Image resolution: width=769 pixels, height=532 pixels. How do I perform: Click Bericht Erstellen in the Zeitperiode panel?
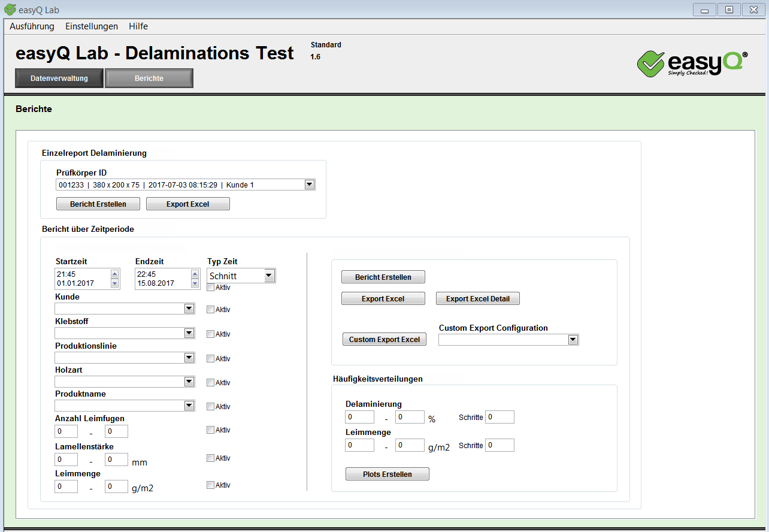383,277
